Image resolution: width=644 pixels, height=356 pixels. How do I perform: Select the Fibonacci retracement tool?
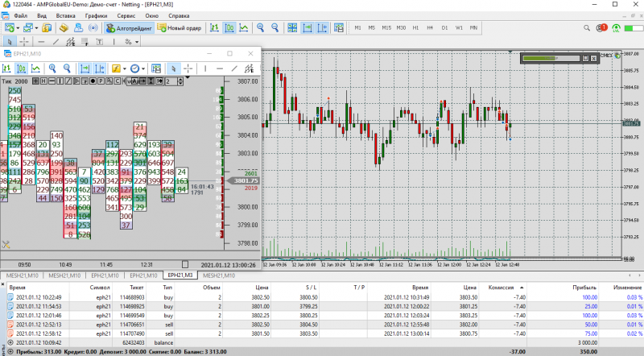pos(85,42)
